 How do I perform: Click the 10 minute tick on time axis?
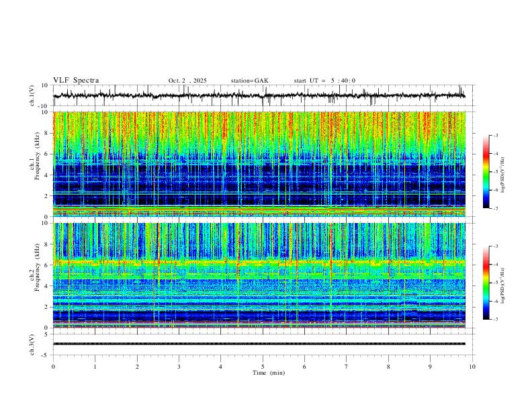pyautogui.click(x=472, y=367)
